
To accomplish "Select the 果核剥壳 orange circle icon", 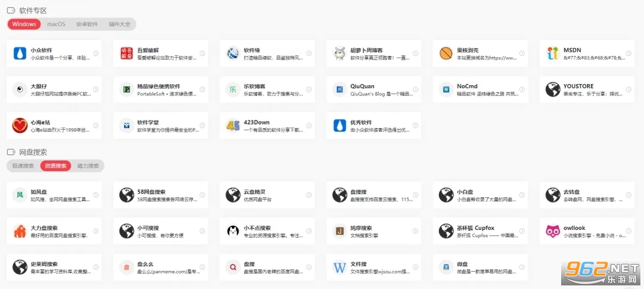I will pyautogui.click(x=446, y=54).
